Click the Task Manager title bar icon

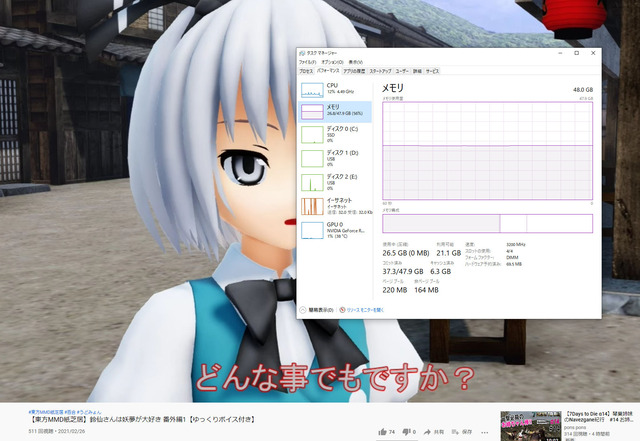[x=302, y=53]
